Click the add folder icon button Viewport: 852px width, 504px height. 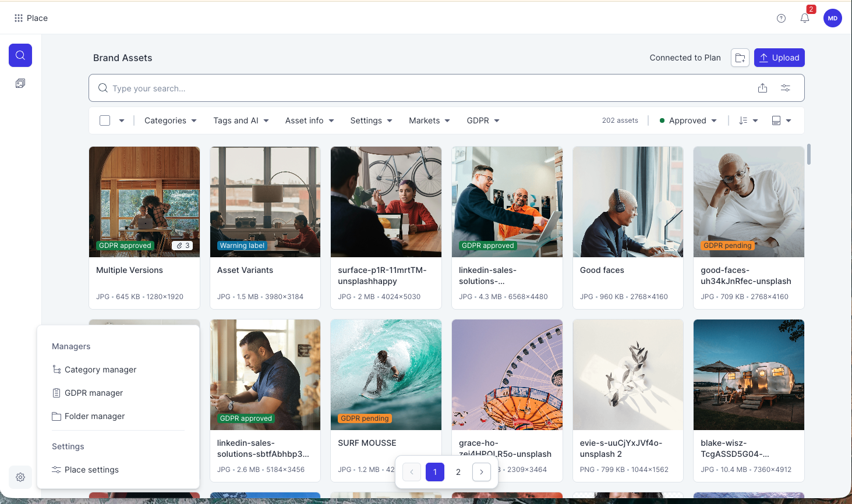coord(740,58)
